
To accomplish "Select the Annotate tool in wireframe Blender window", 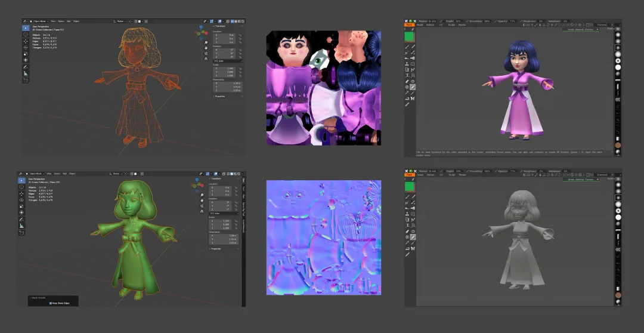I will 26,67.
